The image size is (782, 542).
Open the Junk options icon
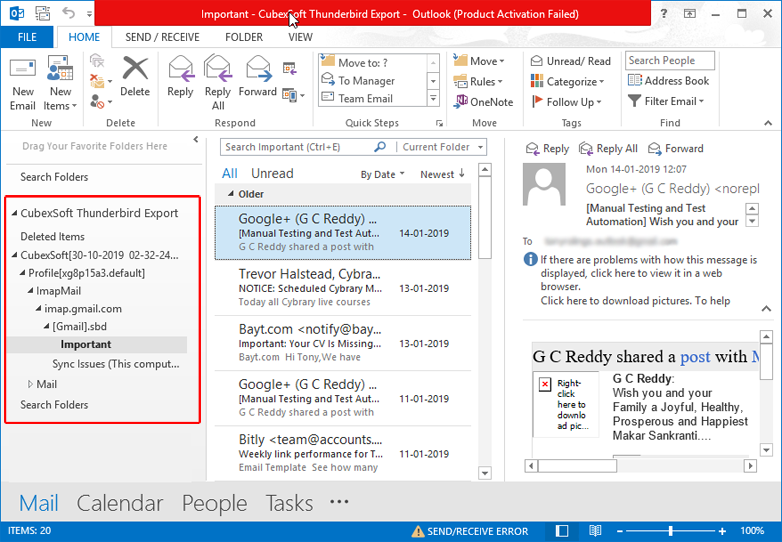(100, 102)
